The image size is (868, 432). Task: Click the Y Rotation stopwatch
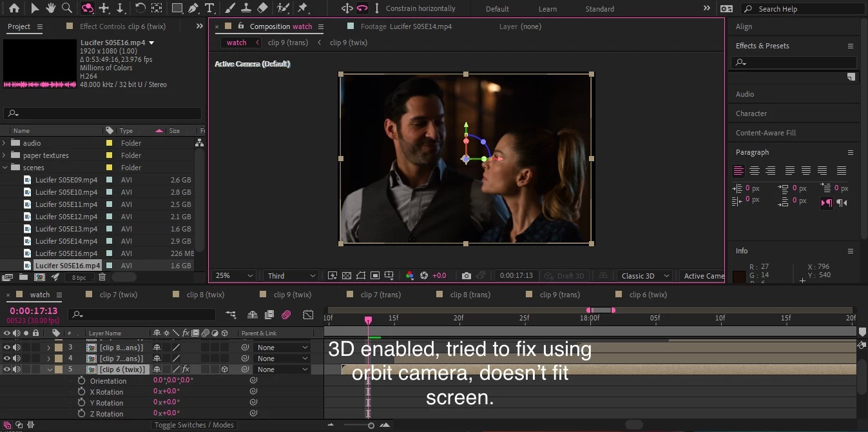click(x=81, y=403)
